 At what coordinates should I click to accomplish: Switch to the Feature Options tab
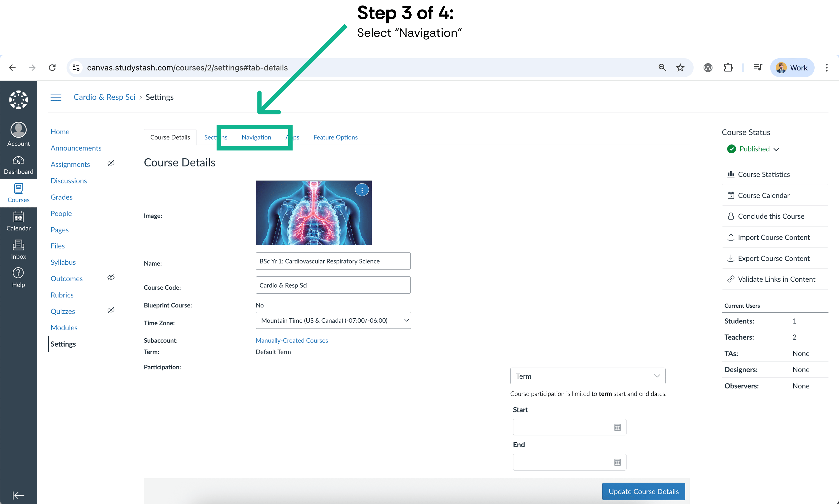pos(335,137)
